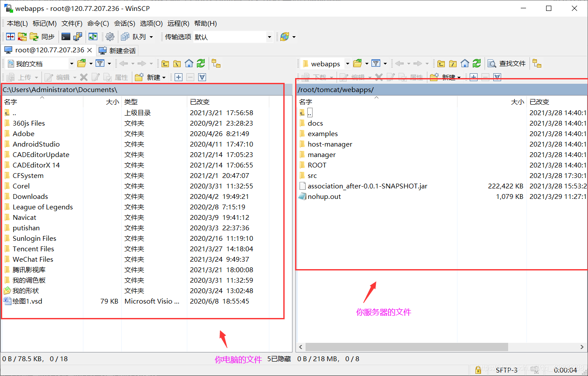Go to remote parent directory
This screenshot has width=588, height=376.
point(441,64)
